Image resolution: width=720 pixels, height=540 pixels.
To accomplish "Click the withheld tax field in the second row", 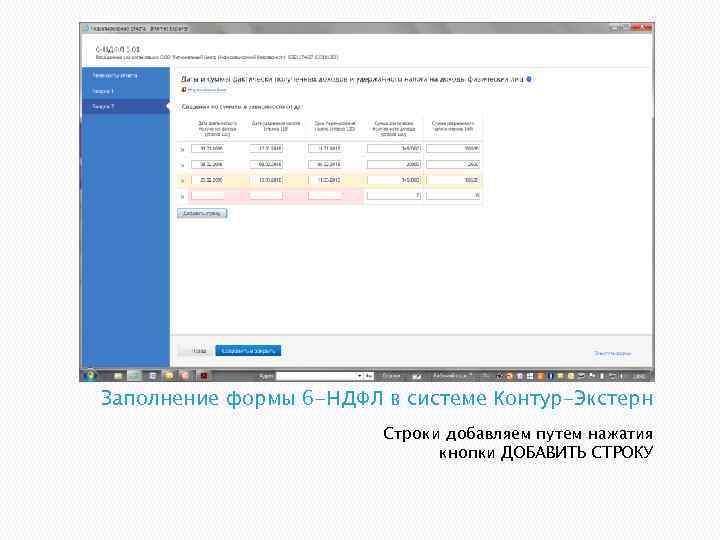I will click(453, 164).
